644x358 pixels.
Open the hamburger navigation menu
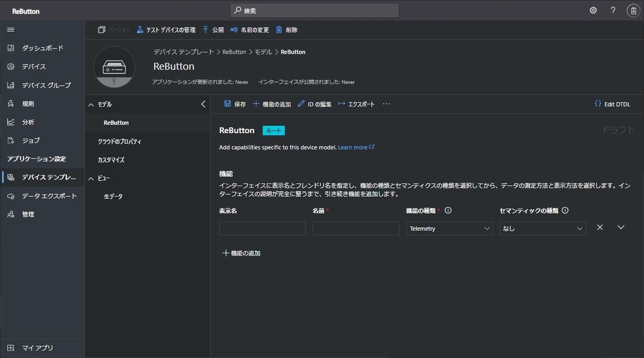tap(10, 30)
